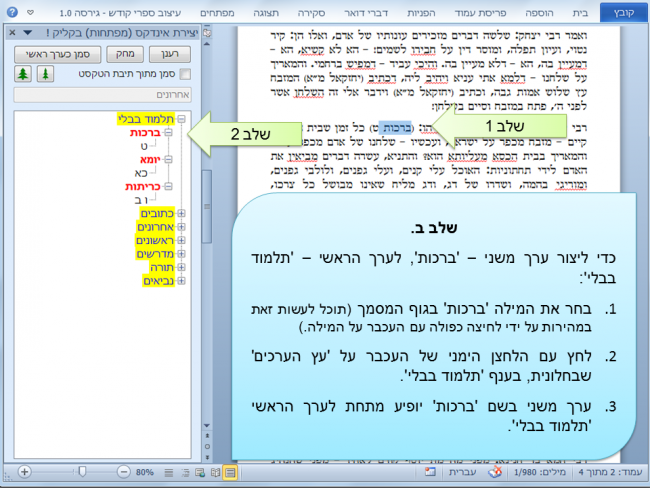Image resolution: width=650 pixels, height=488 pixels.
Task: Select the red יומא sub-entry
Action: [x=150, y=160]
